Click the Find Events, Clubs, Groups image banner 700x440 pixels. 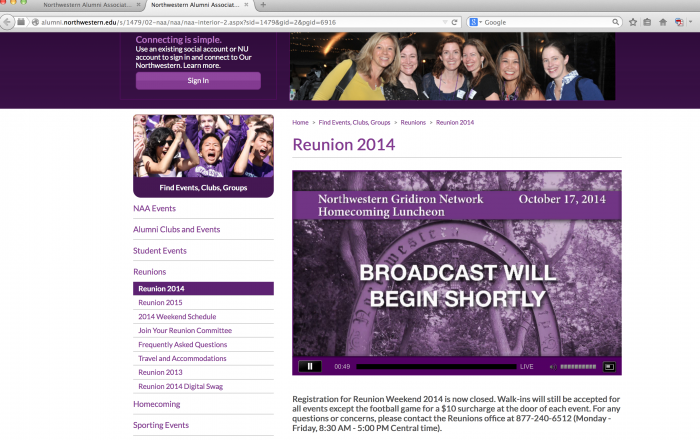pos(204,156)
